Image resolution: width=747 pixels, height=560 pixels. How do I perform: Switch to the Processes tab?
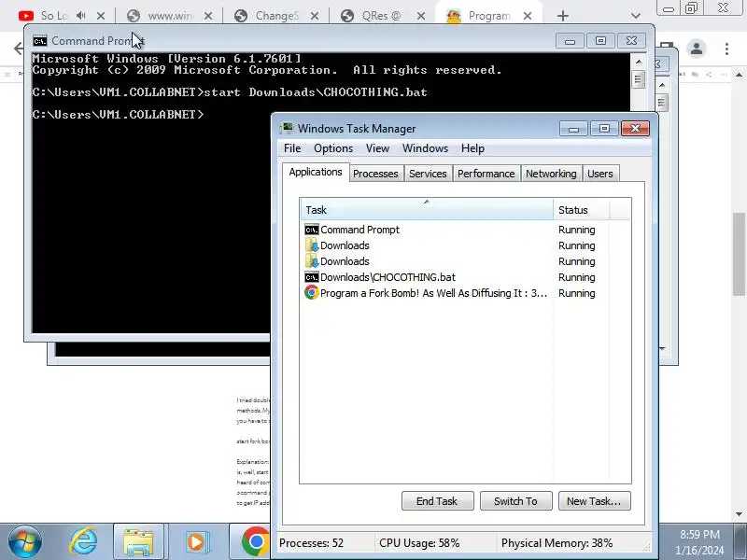pos(375,174)
